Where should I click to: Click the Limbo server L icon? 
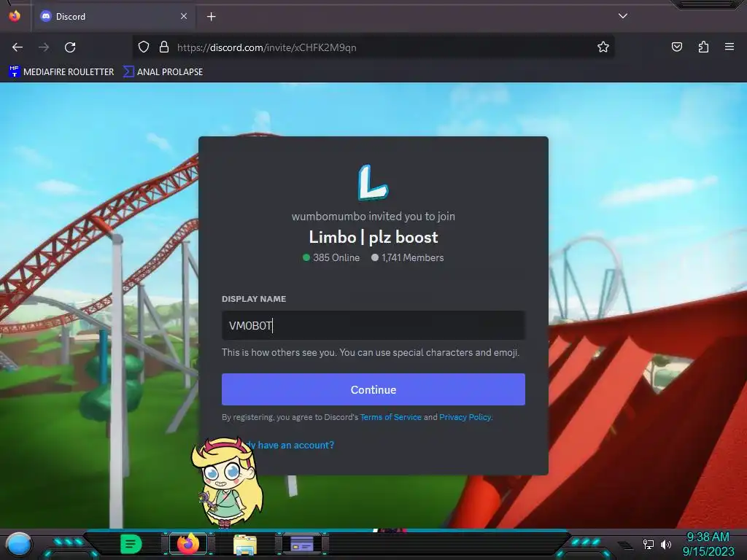[373, 182]
